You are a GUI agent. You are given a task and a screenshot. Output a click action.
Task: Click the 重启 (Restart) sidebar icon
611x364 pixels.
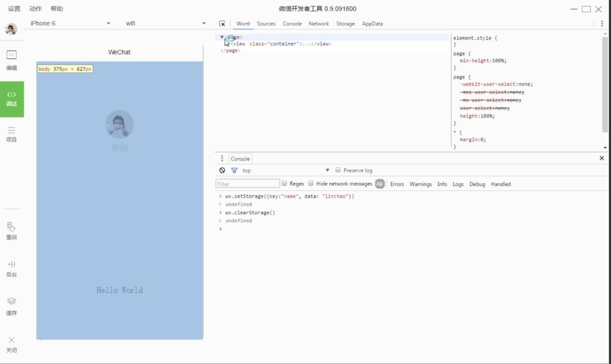(x=12, y=231)
